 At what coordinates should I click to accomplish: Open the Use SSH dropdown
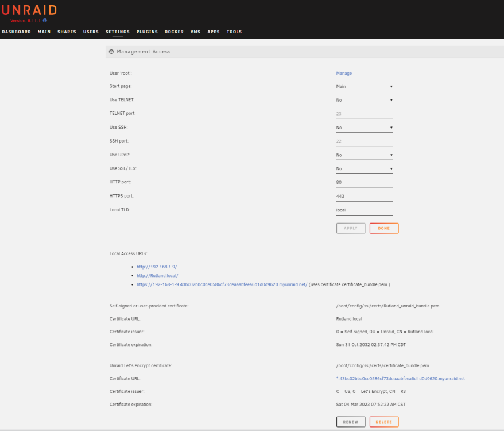[x=364, y=128]
